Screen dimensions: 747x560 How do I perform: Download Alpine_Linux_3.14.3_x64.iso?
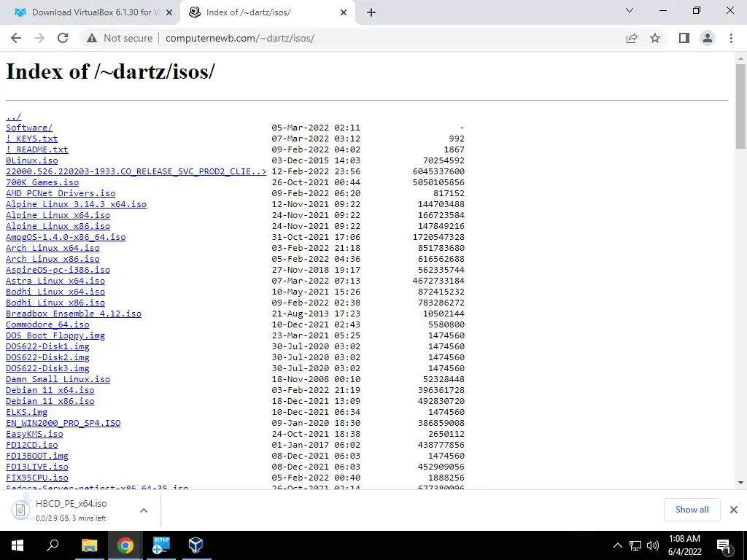76,204
